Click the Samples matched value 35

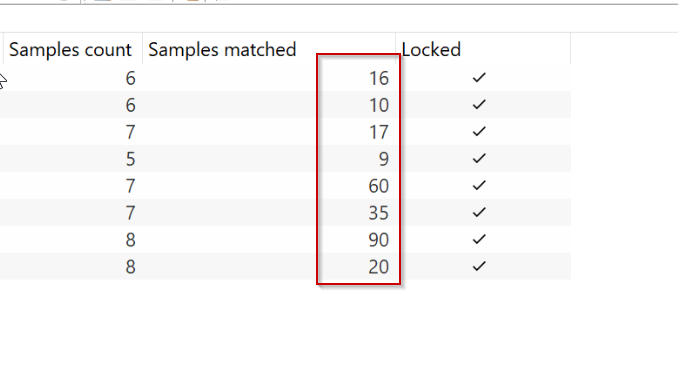click(x=379, y=213)
